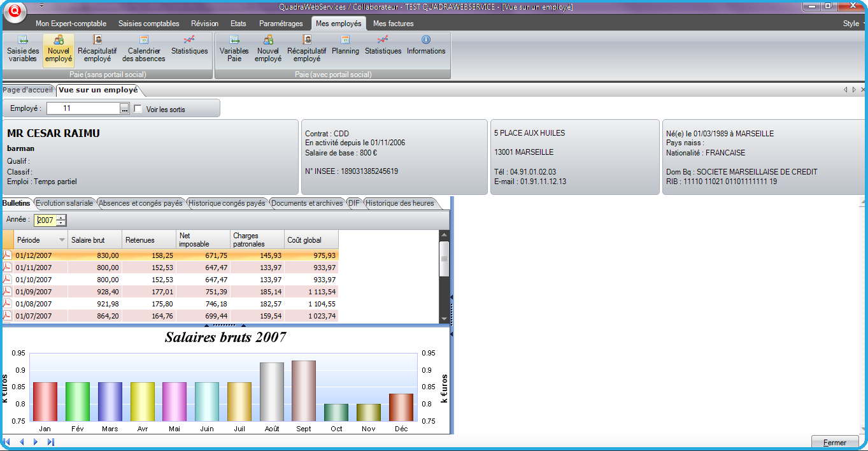
Task: Sort by Net imposable column header
Action: 203,240
